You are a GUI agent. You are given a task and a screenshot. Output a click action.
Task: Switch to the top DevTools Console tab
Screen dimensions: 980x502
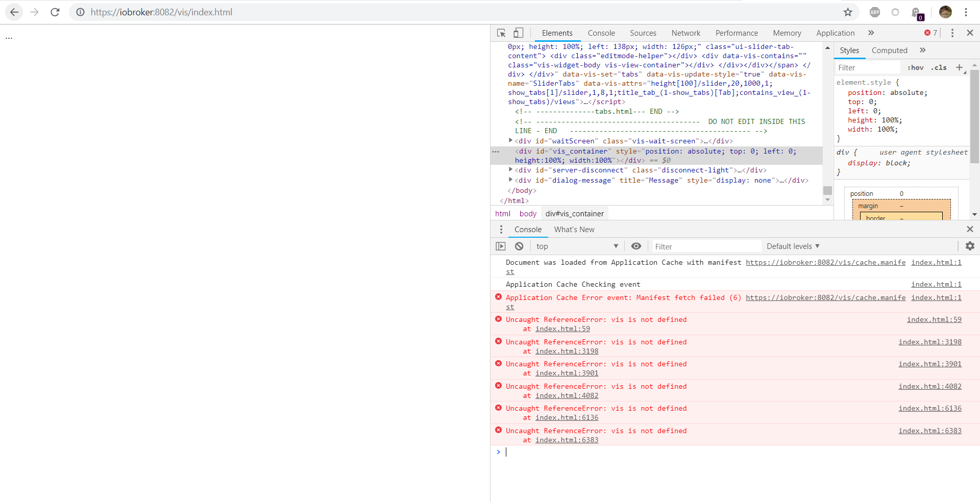[601, 33]
